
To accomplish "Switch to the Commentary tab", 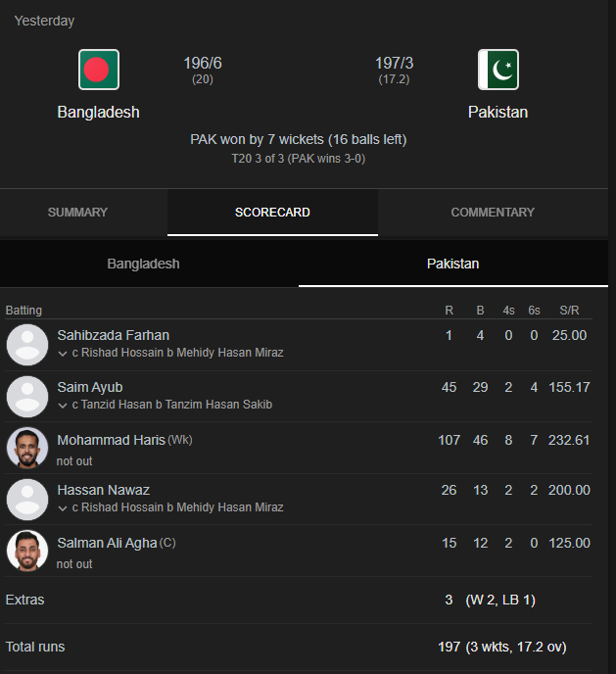I will tap(493, 213).
